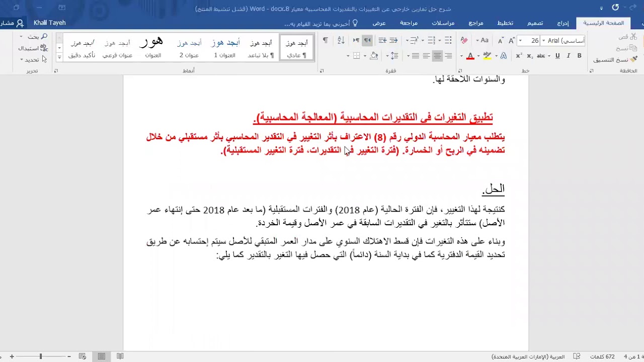
Task: Open the Layout tab (تخطيط)
Action: (x=505, y=23)
